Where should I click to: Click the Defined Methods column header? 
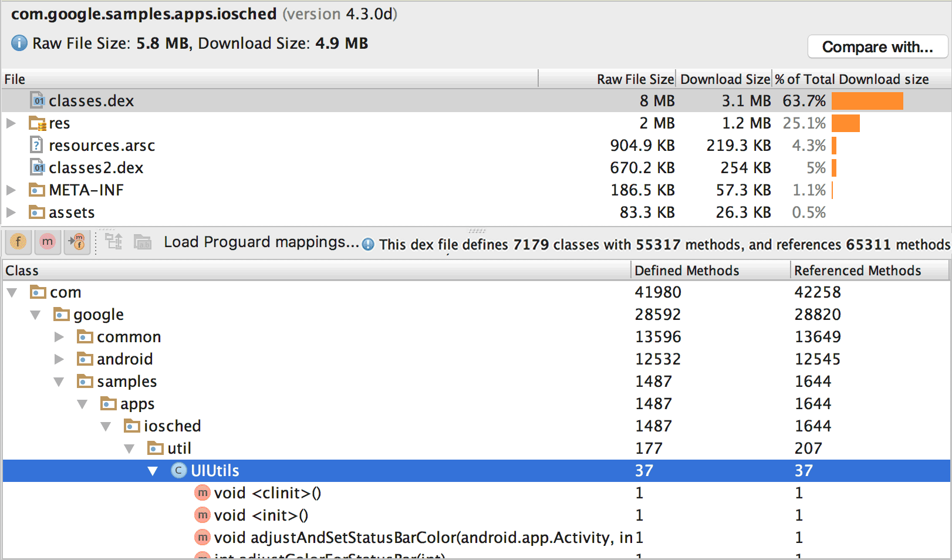coord(686,270)
